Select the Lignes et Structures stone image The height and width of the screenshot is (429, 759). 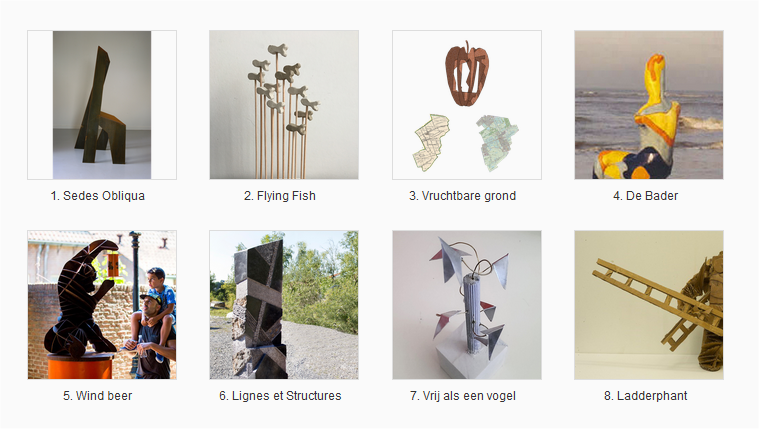(284, 305)
